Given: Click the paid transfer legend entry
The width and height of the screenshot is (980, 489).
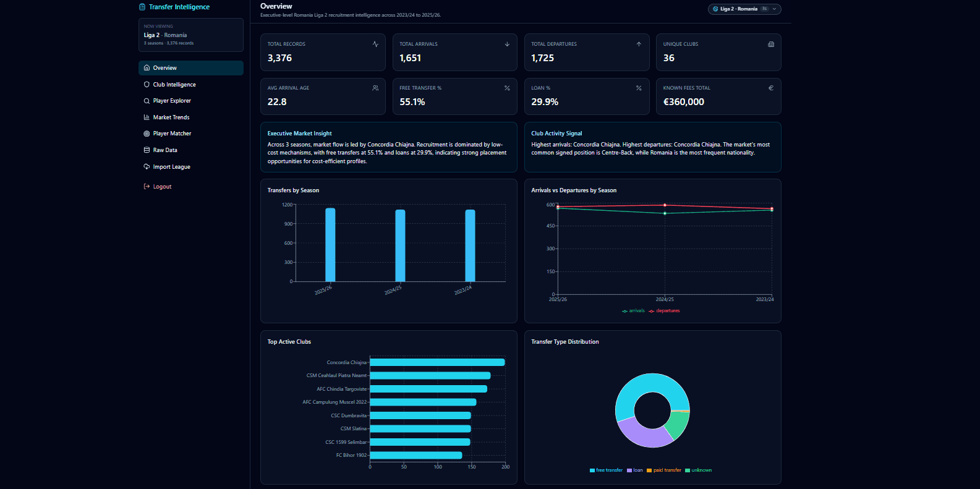Looking at the screenshot, I should coord(664,470).
